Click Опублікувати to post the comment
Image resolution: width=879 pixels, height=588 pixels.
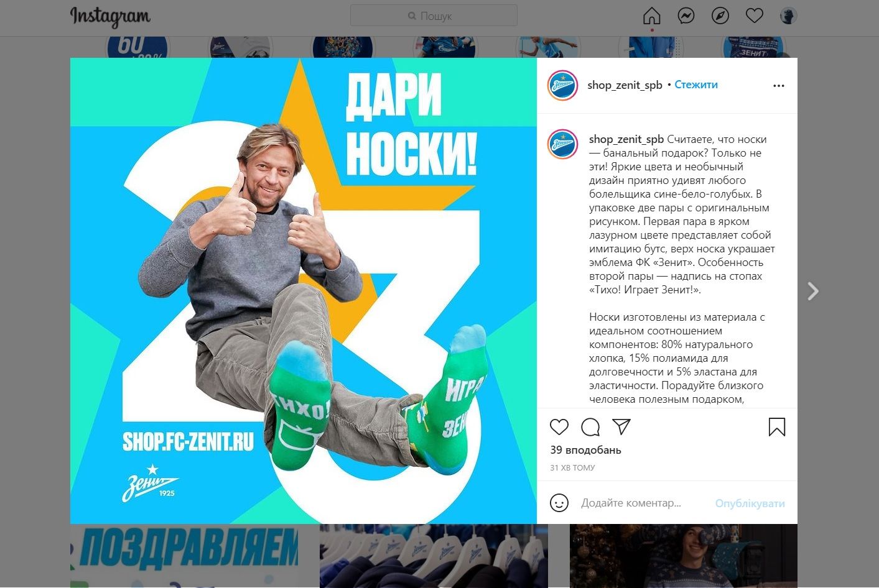click(x=750, y=503)
